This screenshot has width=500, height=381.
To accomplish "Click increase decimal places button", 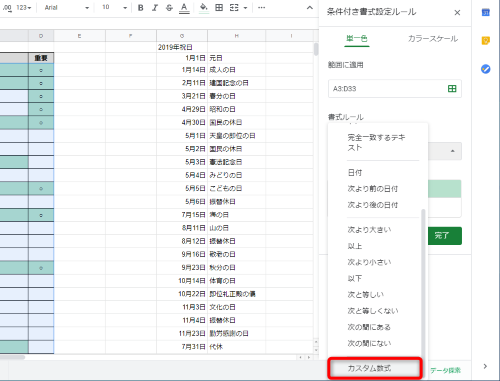I will [x=7, y=8].
